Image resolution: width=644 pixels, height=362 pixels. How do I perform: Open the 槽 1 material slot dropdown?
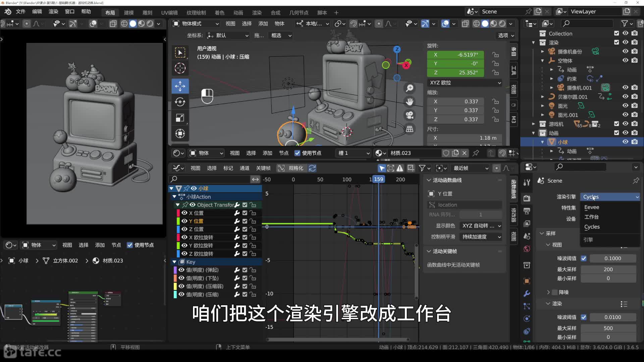tap(354, 153)
